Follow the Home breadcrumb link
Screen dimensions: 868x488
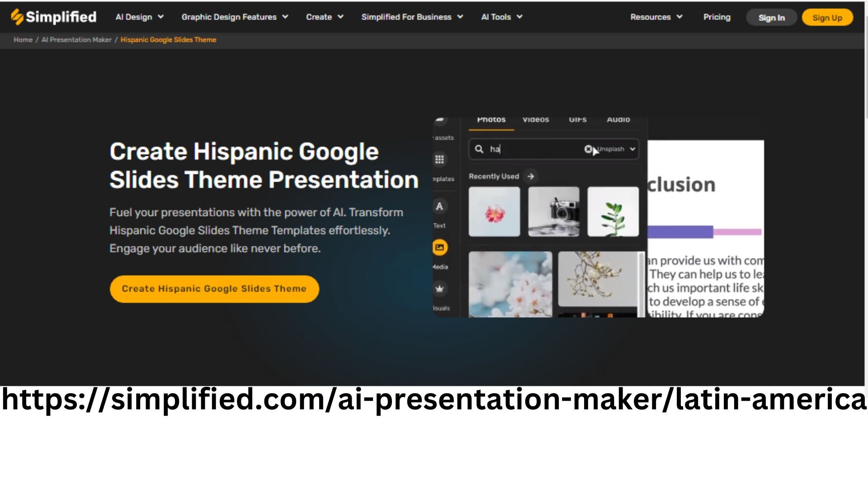[x=23, y=40]
